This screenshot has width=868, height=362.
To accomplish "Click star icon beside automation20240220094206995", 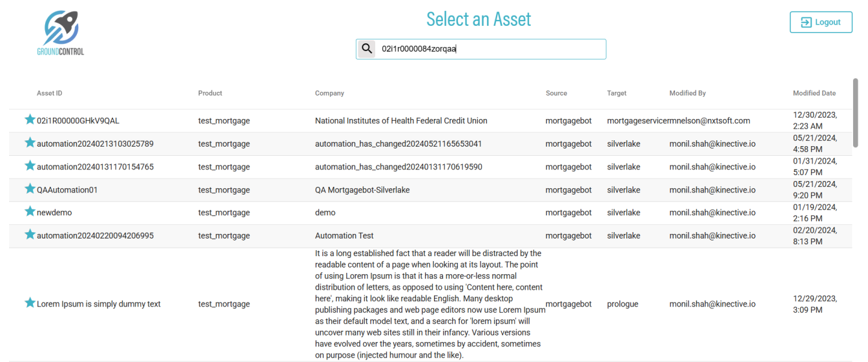I will point(30,235).
